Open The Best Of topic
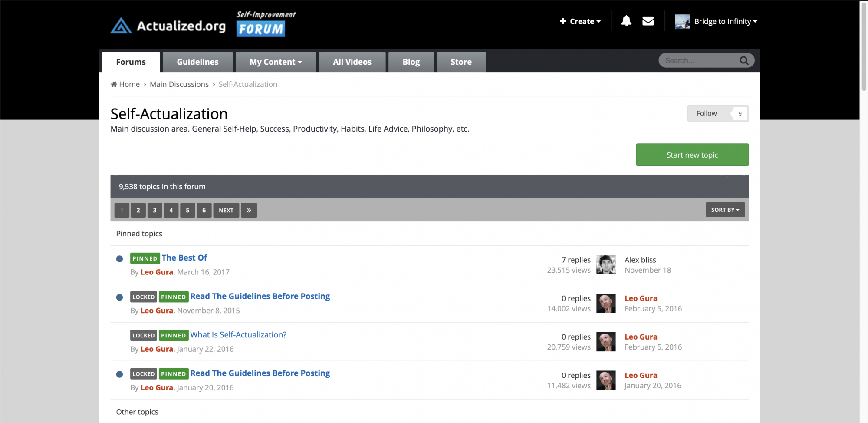 coord(184,258)
